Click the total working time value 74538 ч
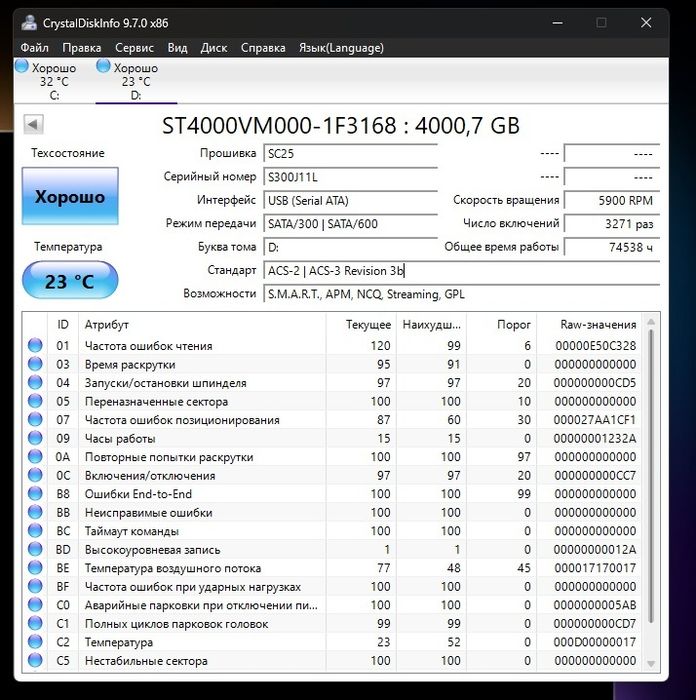 (612, 247)
